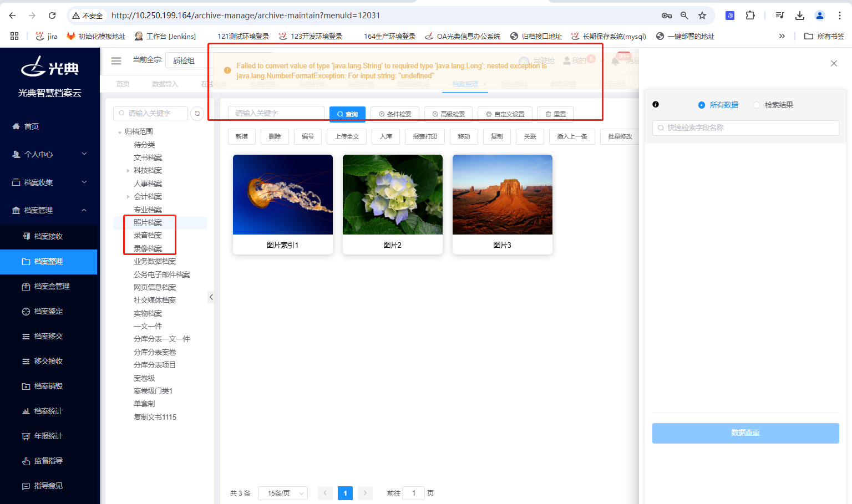Image resolution: width=852 pixels, height=504 pixels.
Task: Close the right-hand search panel with the X
Action: tap(834, 63)
